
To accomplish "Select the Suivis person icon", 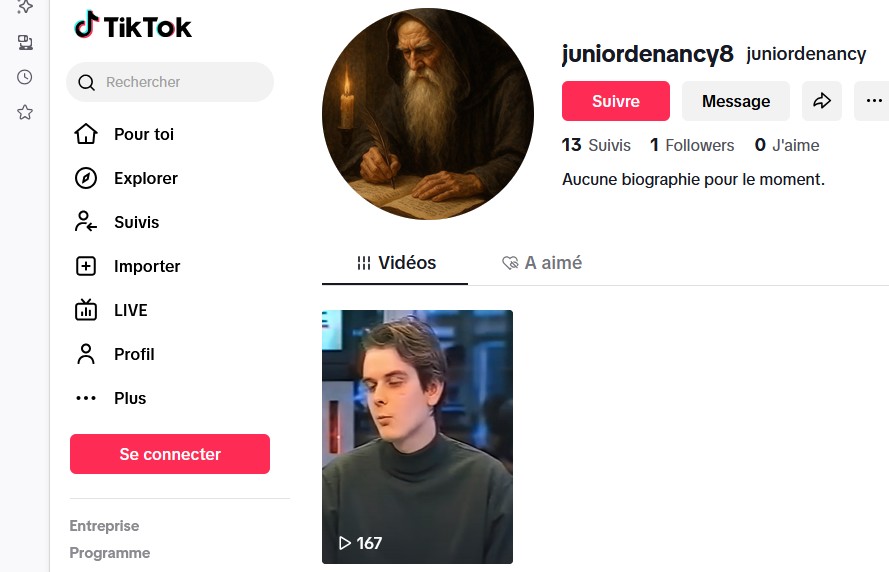I will coord(86,222).
